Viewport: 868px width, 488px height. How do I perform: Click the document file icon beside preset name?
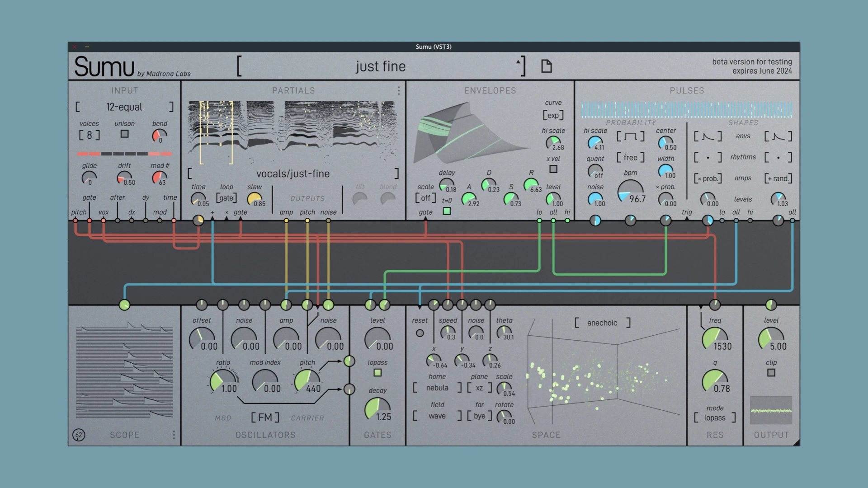point(546,66)
